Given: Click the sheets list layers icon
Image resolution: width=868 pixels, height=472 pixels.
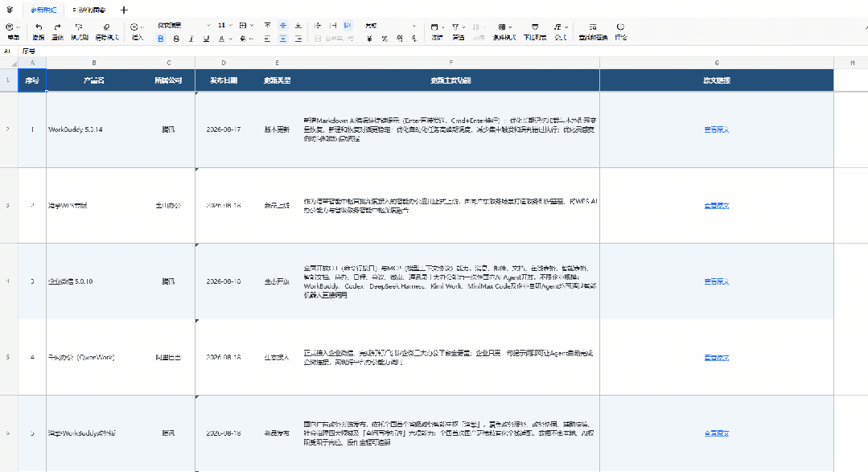Looking at the screenshot, I should point(10,10).
